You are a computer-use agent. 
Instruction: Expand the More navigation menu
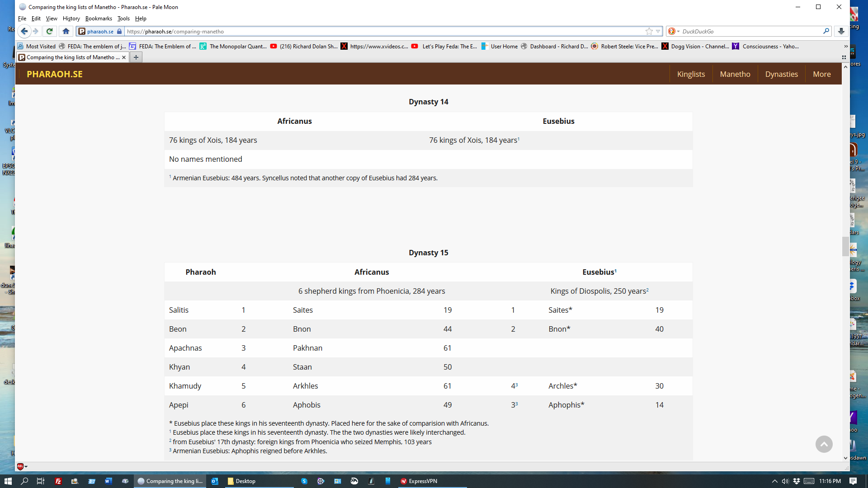(821, 74)
